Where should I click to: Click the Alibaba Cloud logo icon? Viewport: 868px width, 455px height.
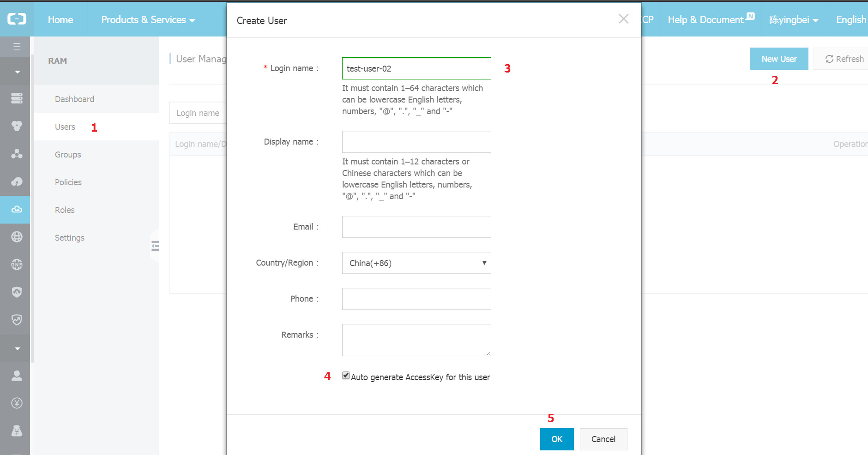pos(17,19)
